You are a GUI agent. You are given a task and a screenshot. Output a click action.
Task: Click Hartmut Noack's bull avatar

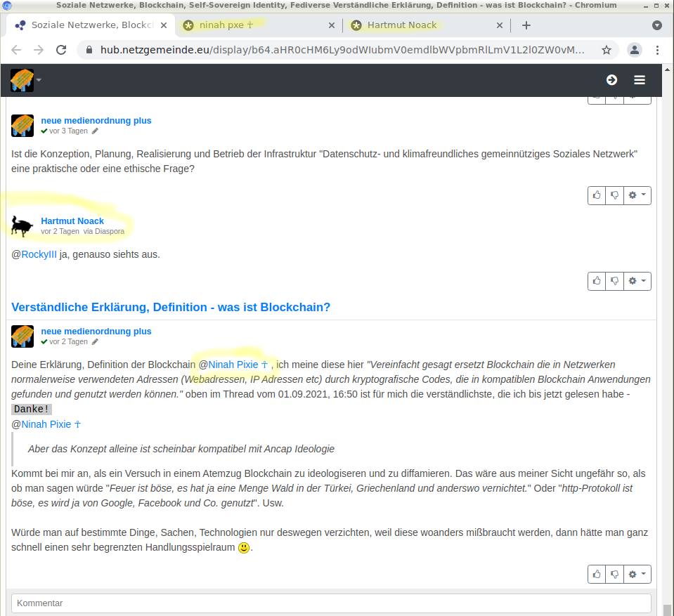pos(22,226)
